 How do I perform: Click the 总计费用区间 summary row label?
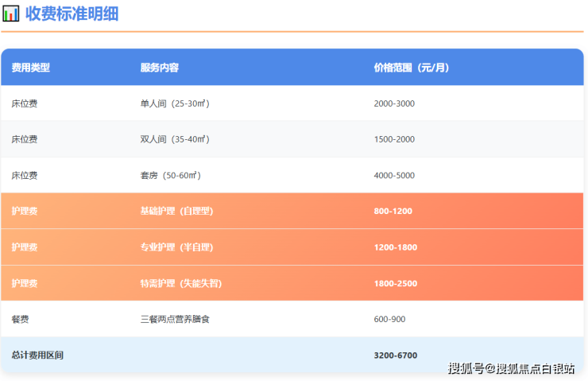[x=37, y=355]
